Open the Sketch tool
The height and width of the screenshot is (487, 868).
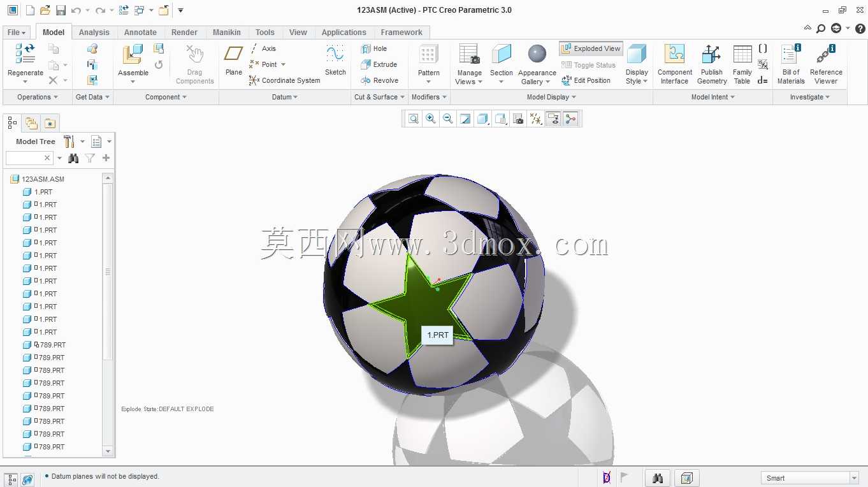(x=335, y=60)
